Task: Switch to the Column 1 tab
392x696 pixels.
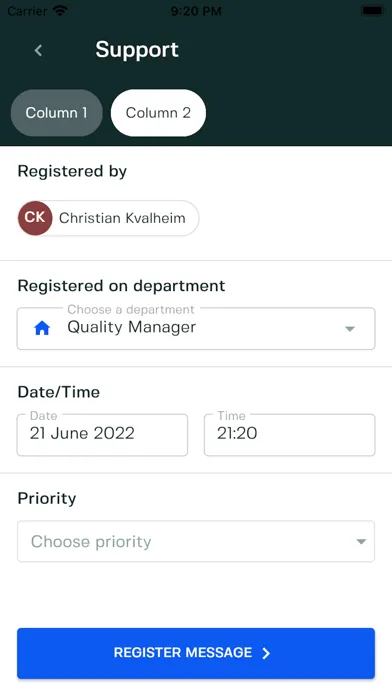Action: coord(56,113)
